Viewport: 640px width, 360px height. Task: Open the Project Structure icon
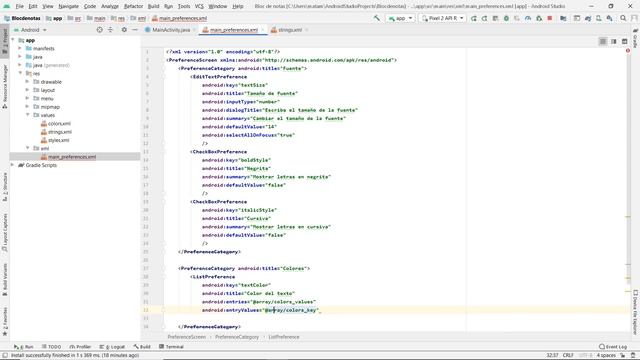click(563, 18)
